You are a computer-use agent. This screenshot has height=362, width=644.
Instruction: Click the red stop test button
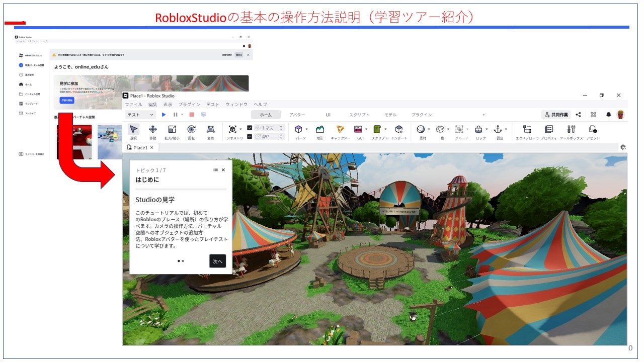(x=192, y=115)
